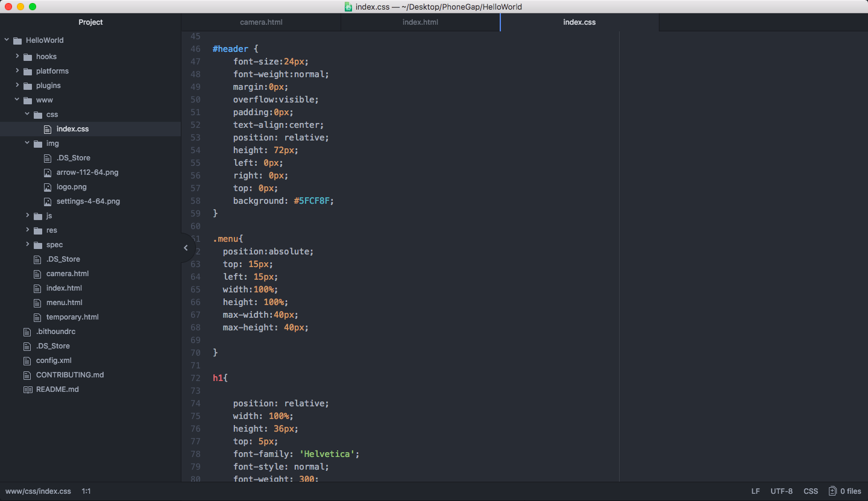Click the UTF-8 encoding selector

(x=781, y=491)
